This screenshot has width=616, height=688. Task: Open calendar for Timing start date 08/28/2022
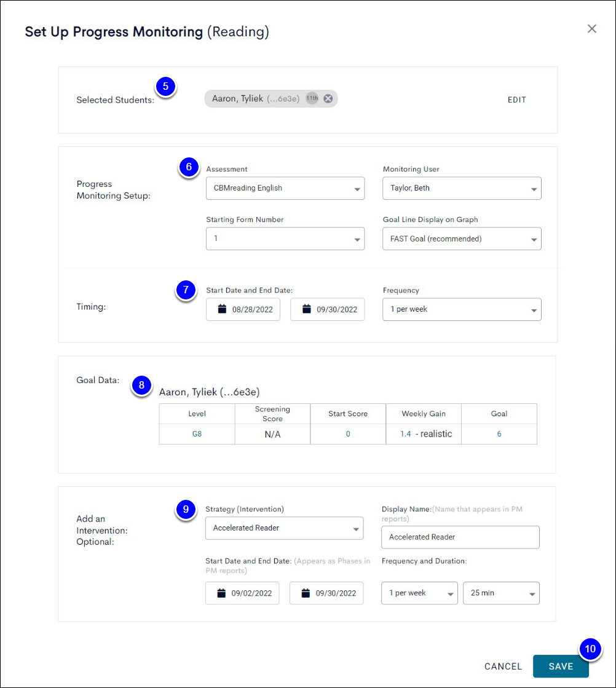click(x=243, y=310)
